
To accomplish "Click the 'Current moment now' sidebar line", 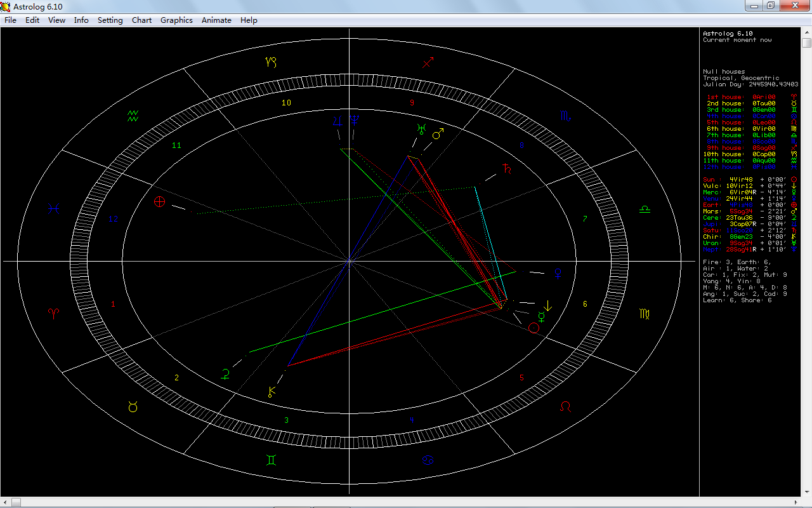I will [x=737, y=40].
